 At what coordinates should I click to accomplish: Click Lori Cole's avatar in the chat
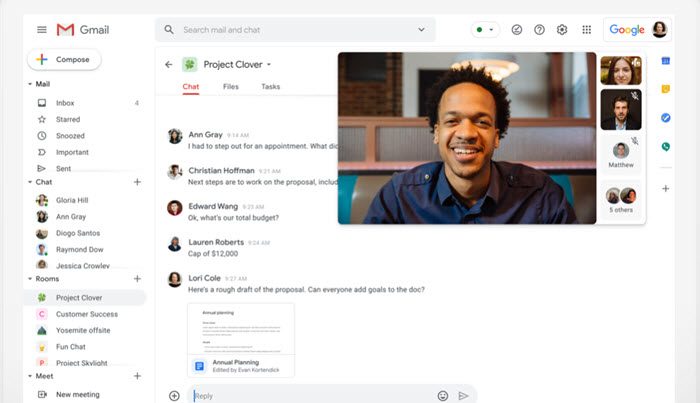[175, 279]
